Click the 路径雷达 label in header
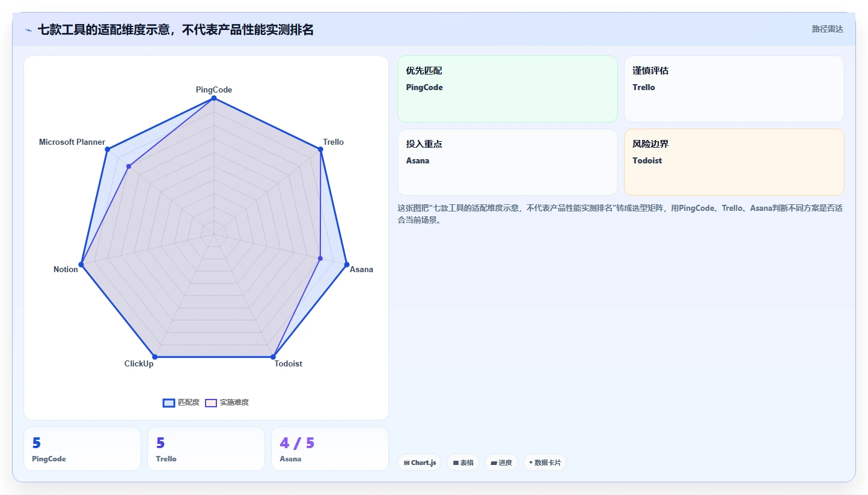Screen dimensions: 868x495 [x=828, y=29]
